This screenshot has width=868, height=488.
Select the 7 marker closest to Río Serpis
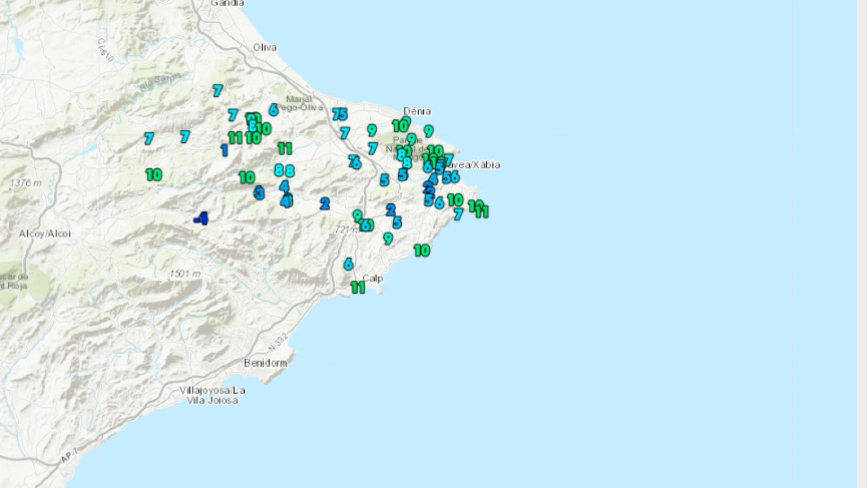click(218, 90)
